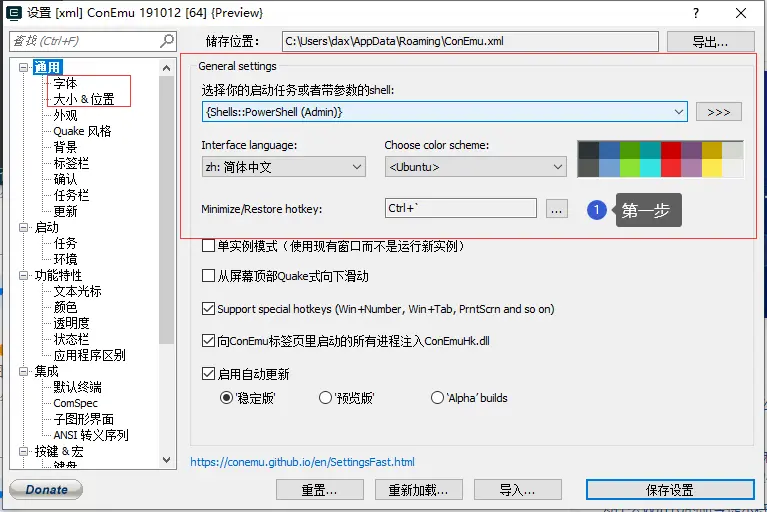Select 标签栏 tree item
The image size is (767, 512).
coord(71,163)
